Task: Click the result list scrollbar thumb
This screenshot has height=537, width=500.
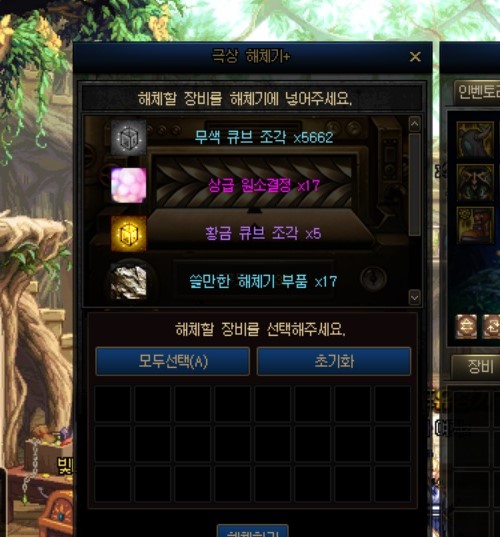Action: pos(414,184)
